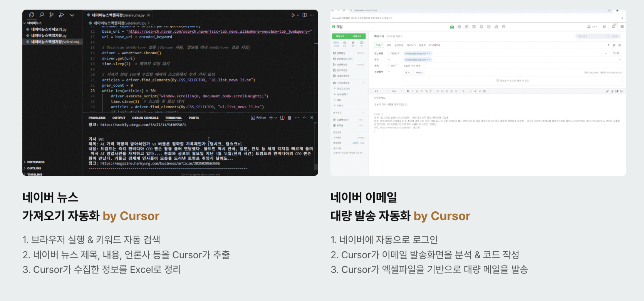The width and height of the screenshot is (644, 301).
Task: Expand the 참조 cc field chevron
Action: (x=389, y=60)
